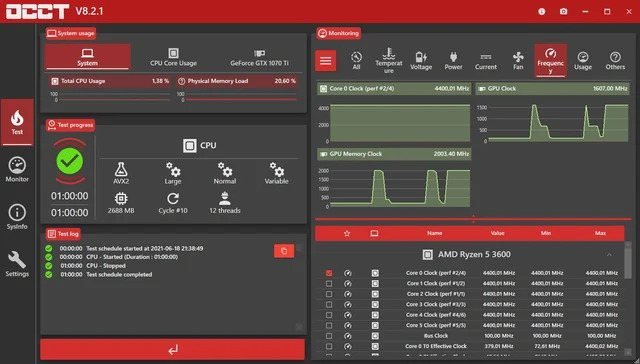
Task: Select the CPU Core Usage tab
Action: click(x=173, y=57)
